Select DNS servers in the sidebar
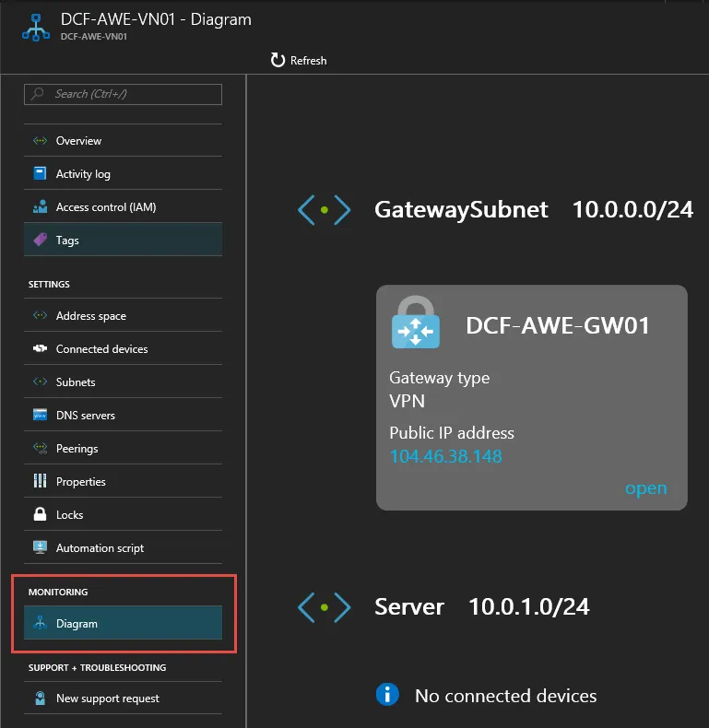 (x=85, y=416)
